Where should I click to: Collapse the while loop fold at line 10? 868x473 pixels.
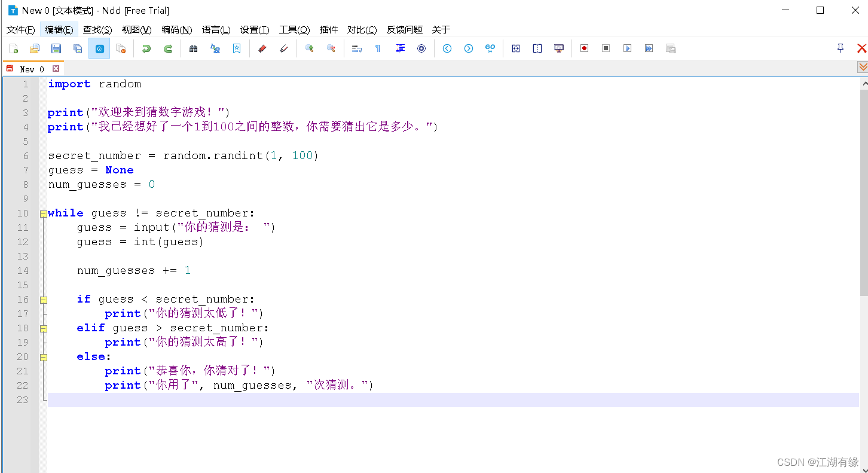[43, 213]
